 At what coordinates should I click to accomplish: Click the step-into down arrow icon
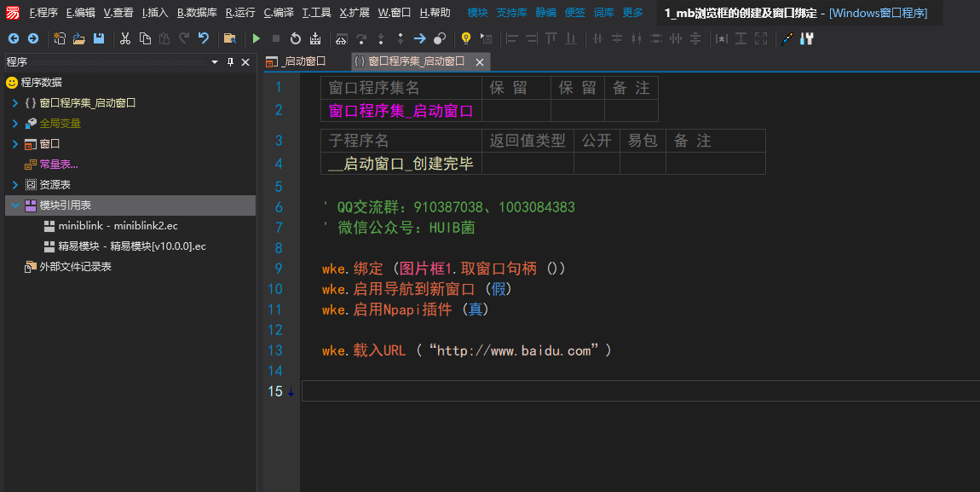click(x=381, y=38)
